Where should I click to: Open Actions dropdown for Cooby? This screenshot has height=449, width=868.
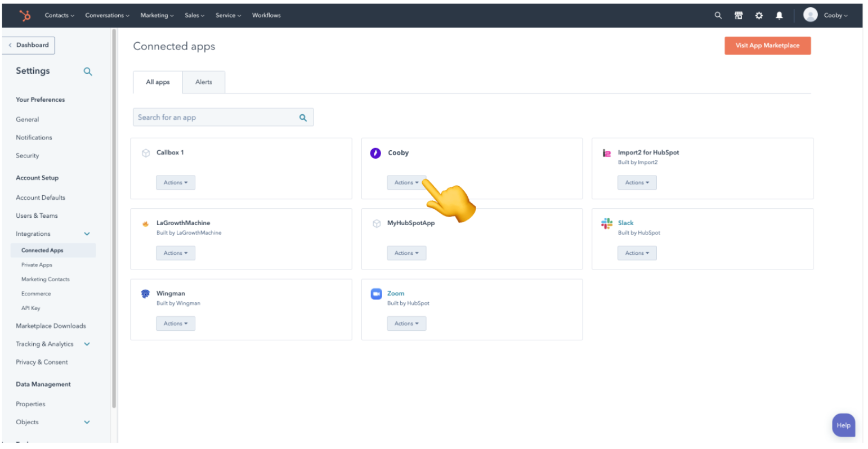tap(406, 182)
